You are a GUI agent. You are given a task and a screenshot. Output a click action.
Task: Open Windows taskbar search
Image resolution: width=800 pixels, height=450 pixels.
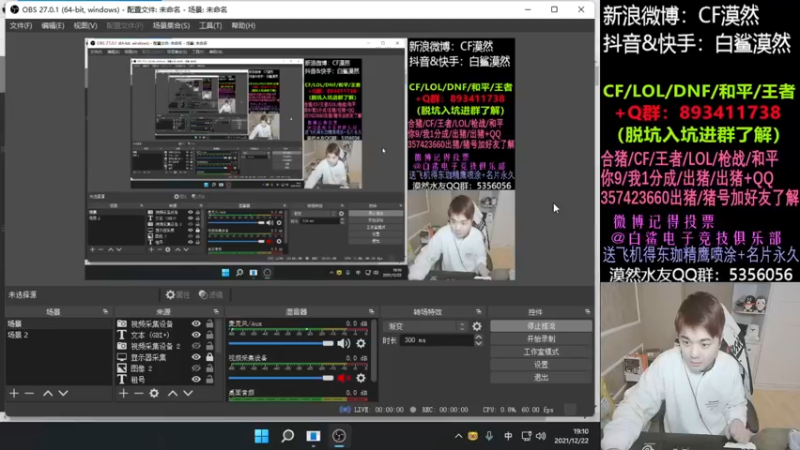(288, 436)
